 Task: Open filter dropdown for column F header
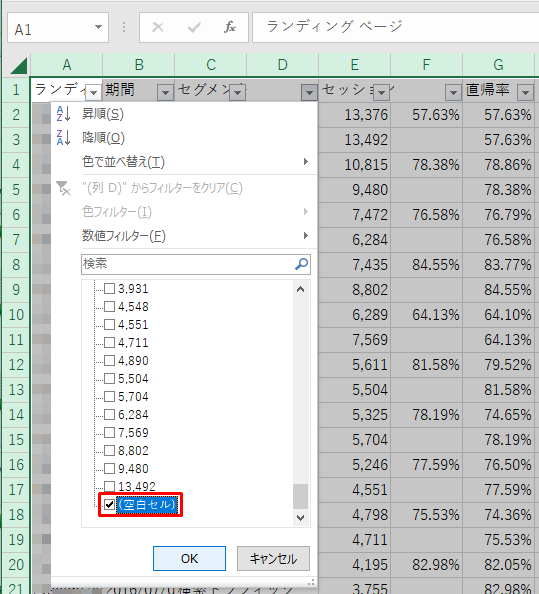tap(453, 92)
